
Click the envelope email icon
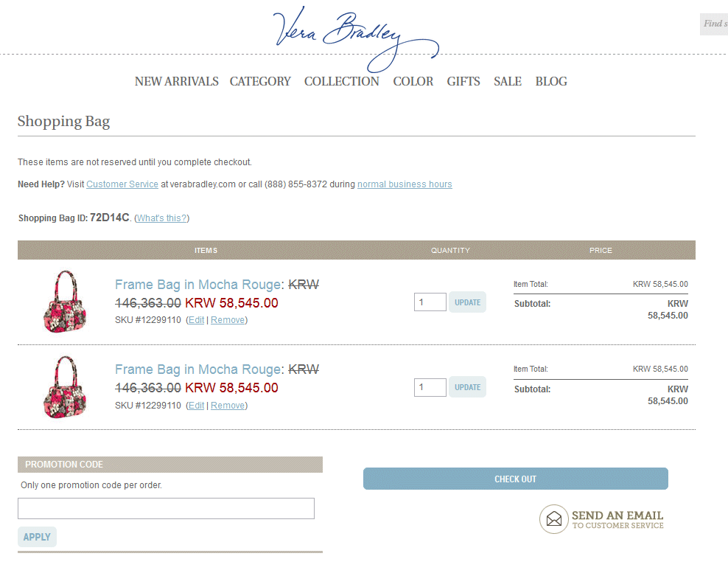point(554,519)
